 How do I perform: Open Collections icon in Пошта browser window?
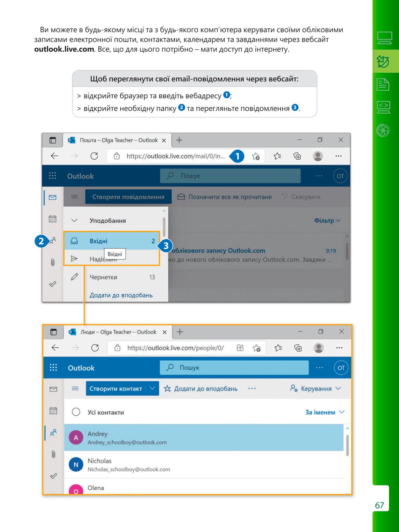297,156
